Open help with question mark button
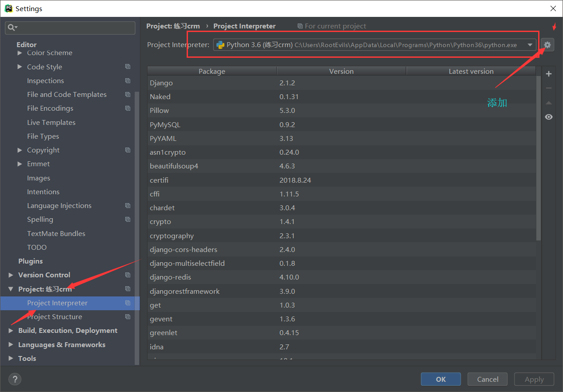This screenshot has height=392, width=563. pyautogui.click(x=15, y=379)
